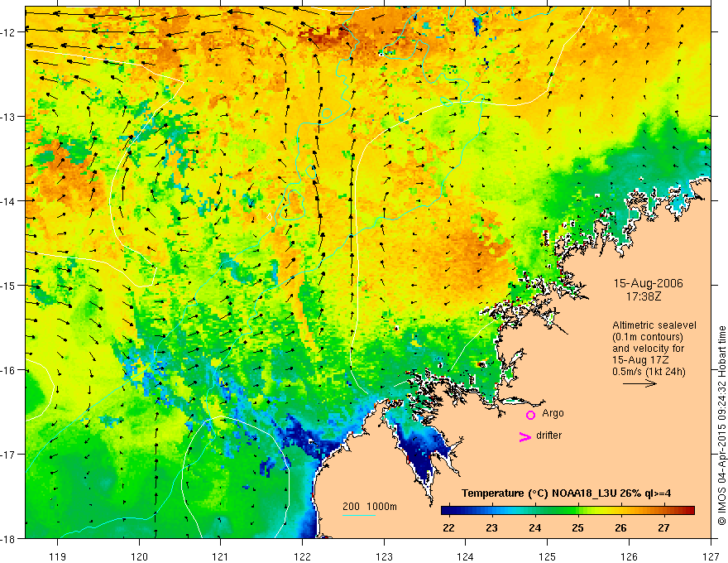Image resolution: width=728 pixels, height=563 pixels.
Task: Click the dark blue end of the temperature colorbar
Action: [x=448, y=511]
